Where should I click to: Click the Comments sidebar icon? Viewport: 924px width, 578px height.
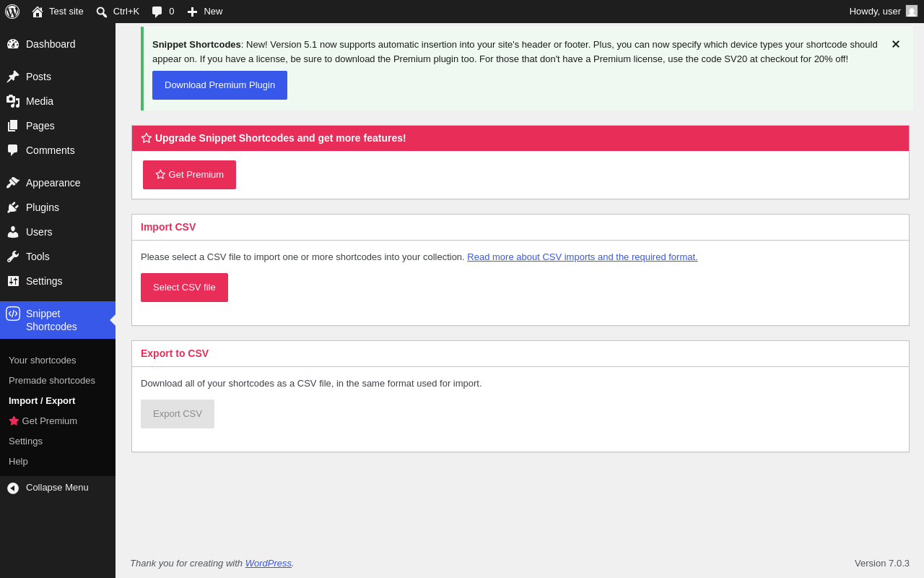pos(13,150)
